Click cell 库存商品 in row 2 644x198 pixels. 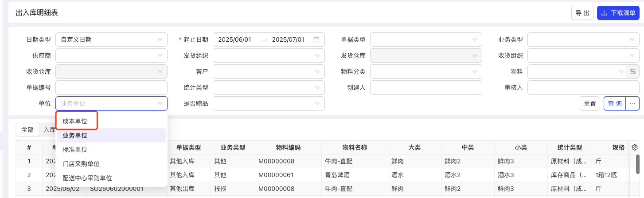tap(570, 175)
